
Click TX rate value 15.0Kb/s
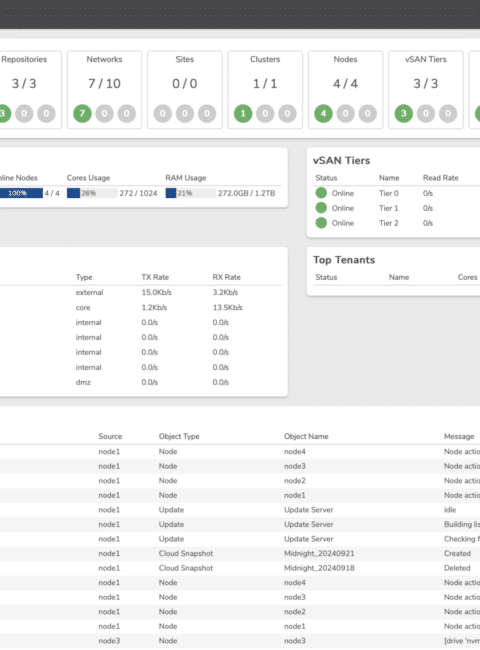click(x=156, y=292)
